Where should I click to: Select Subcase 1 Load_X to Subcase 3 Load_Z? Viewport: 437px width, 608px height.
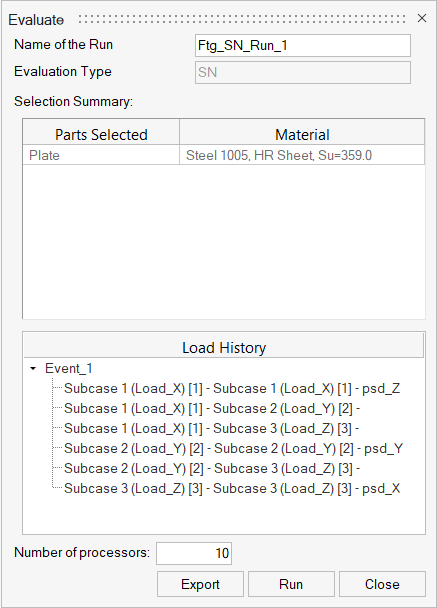pos(212,428)
